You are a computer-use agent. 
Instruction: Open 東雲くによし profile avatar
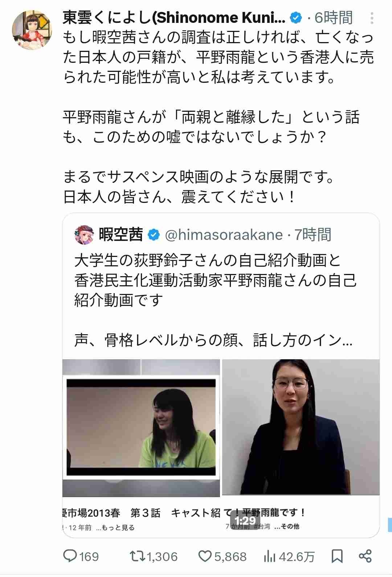click(32, 30)
